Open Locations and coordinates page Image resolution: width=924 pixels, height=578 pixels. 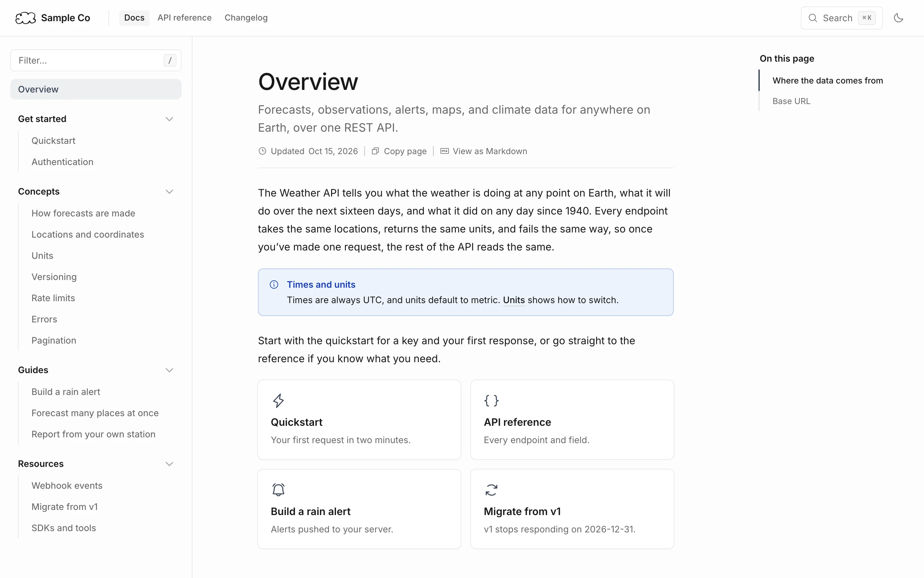[88, 234]
